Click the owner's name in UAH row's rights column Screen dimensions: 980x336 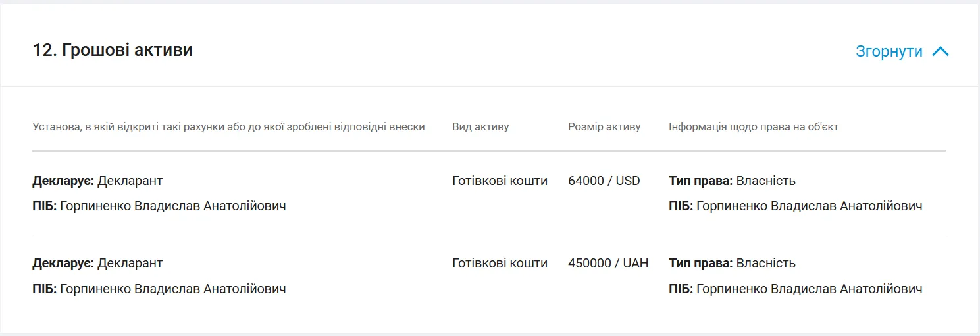click(x=809, y=289)
